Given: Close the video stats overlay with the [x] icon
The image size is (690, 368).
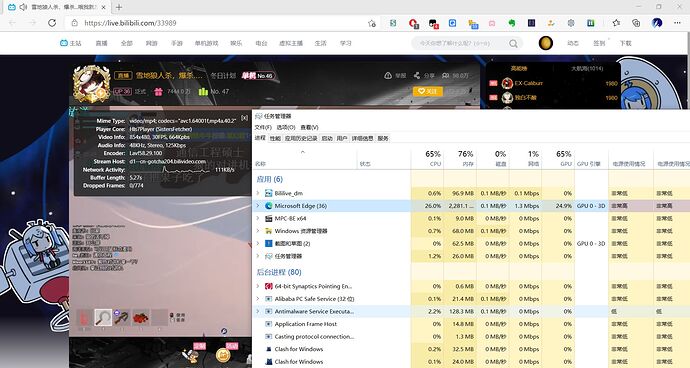Looking at the screenshot, I should 245,118.
